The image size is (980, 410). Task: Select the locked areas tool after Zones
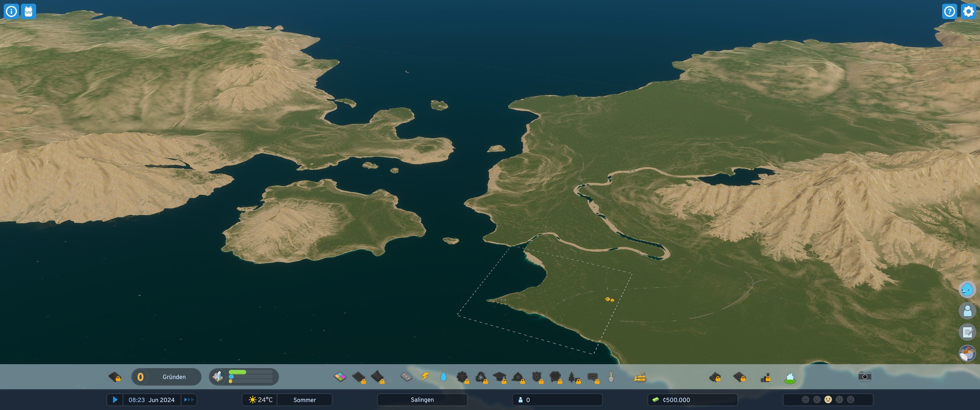coord(359,377)
